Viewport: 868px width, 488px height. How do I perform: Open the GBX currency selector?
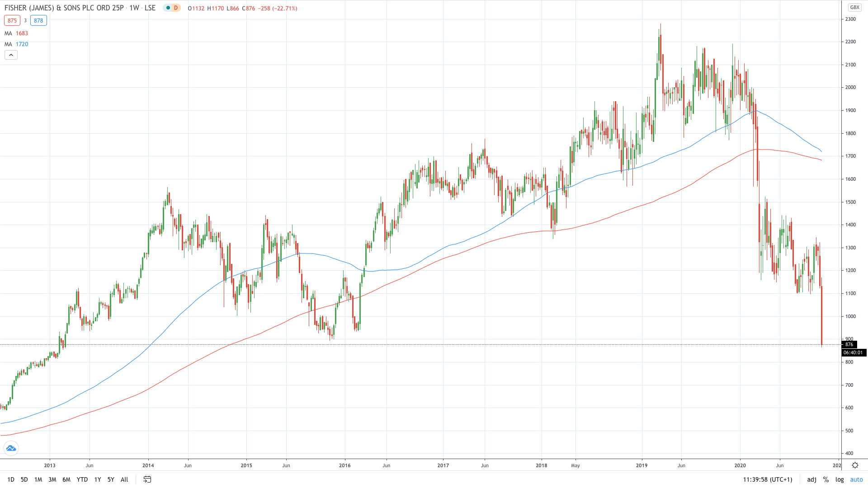(854, 7)
